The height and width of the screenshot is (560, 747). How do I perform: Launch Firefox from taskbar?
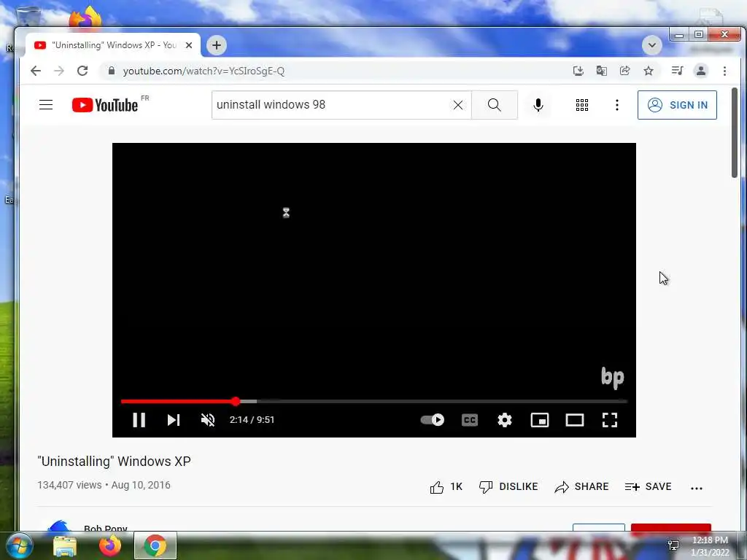(x=110, y=545)
